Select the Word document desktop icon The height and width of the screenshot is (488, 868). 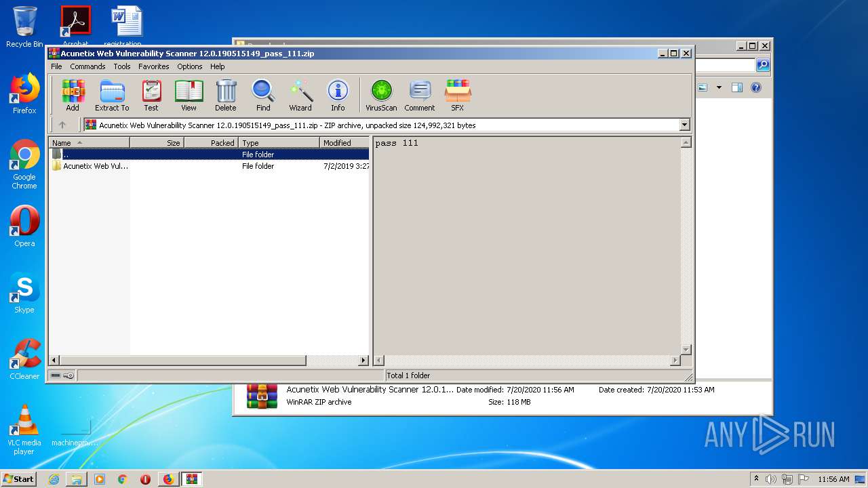click(126, 26)
